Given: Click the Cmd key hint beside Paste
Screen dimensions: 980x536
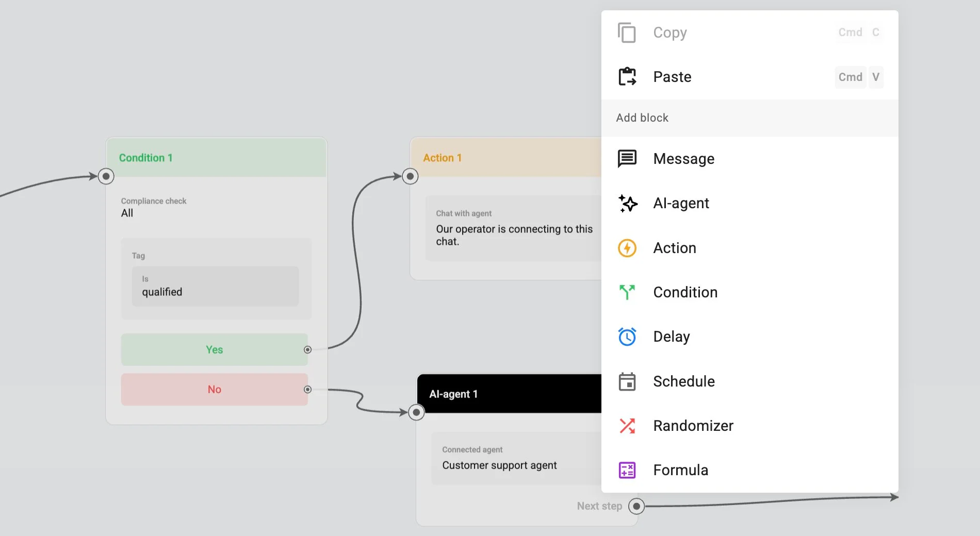Looking at the screenshot, I should click(x=850, y=77).
